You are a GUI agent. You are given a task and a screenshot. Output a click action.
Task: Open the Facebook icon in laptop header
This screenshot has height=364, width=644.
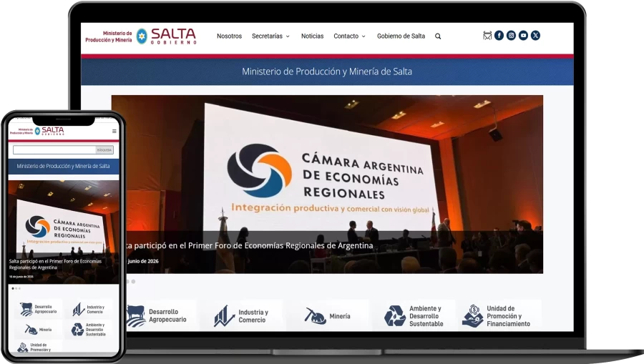(x=499, y=36)
